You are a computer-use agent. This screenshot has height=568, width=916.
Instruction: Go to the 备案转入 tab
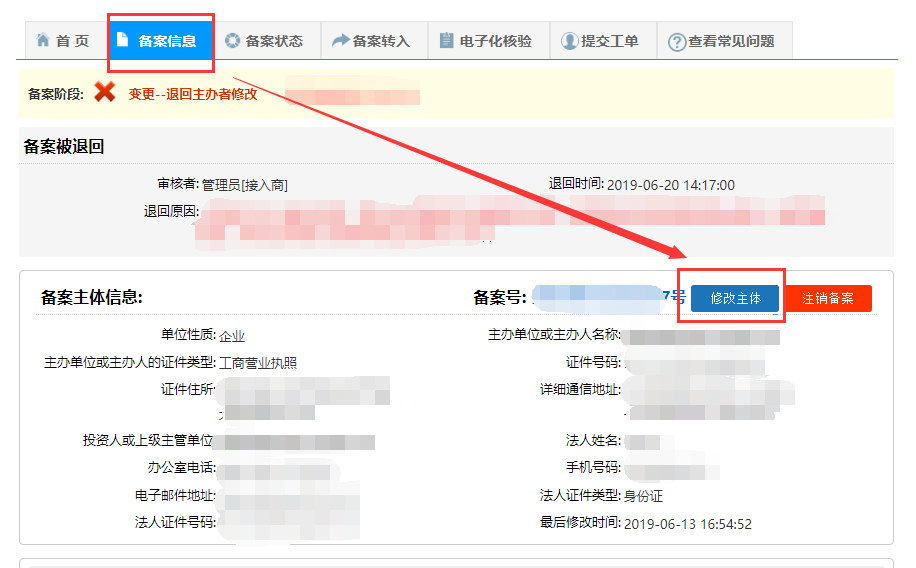coord(374,40)
